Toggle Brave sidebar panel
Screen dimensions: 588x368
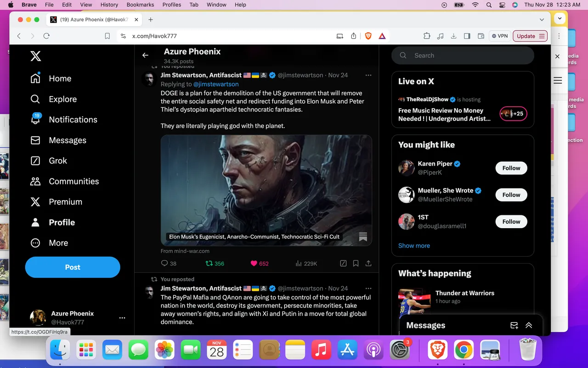[467, 36]
